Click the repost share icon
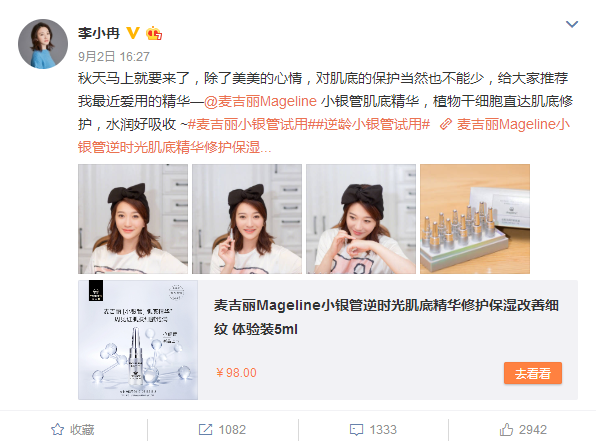 (206, 430)
